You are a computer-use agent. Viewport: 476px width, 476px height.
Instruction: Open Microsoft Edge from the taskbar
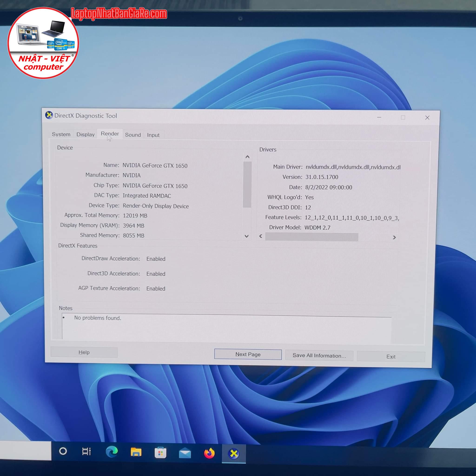(x=112, y=452)
